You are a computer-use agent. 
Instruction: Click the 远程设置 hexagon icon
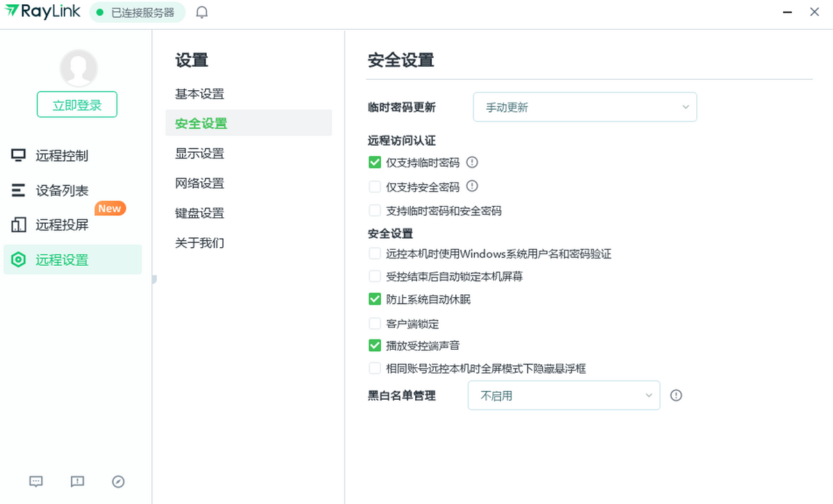[19, 260]
